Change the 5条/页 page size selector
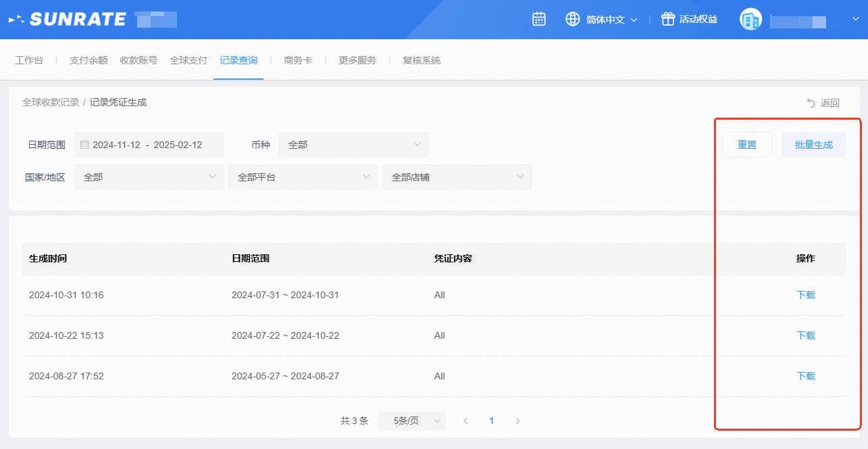 (x=412, y=421)
